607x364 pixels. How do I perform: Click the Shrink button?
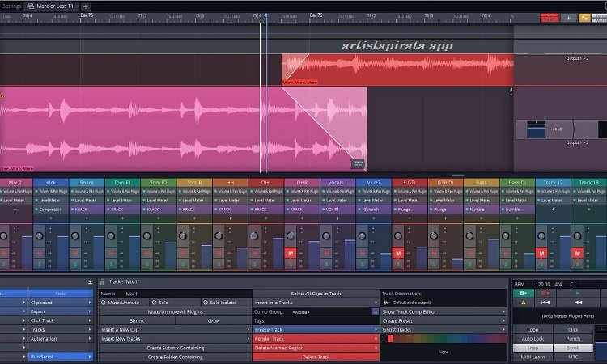click(x=137, y=320)
